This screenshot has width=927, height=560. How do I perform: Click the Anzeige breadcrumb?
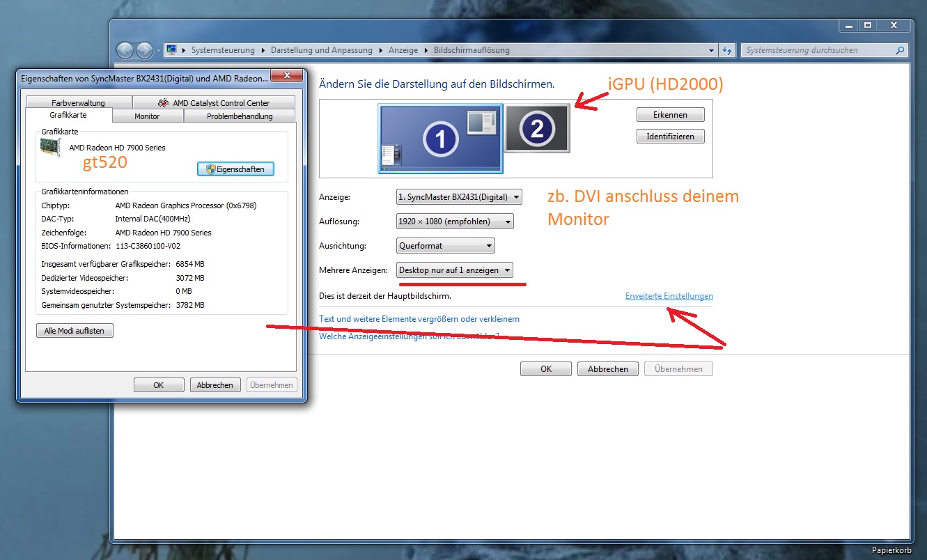click(x=403, y=50)
